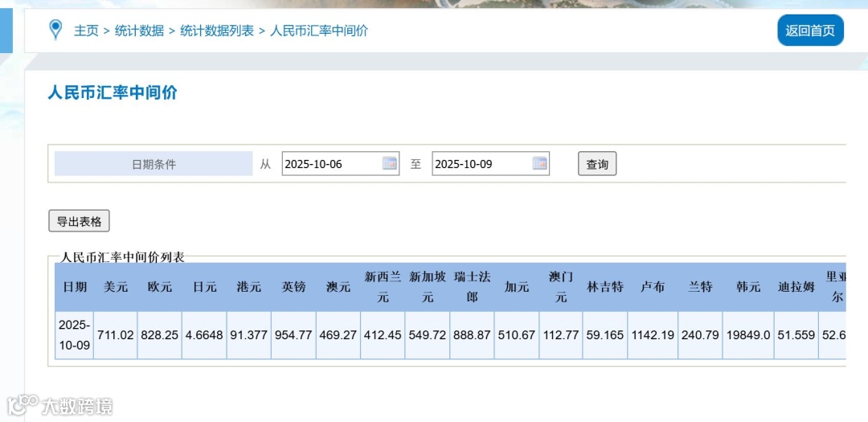Select the NZD value 412.45
This screenshot has height=422, width=868.
click(383, 335)
